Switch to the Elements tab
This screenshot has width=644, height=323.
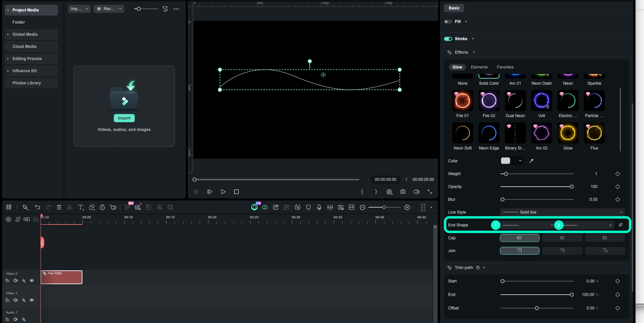pyautogui.click(x=480, y=67)
